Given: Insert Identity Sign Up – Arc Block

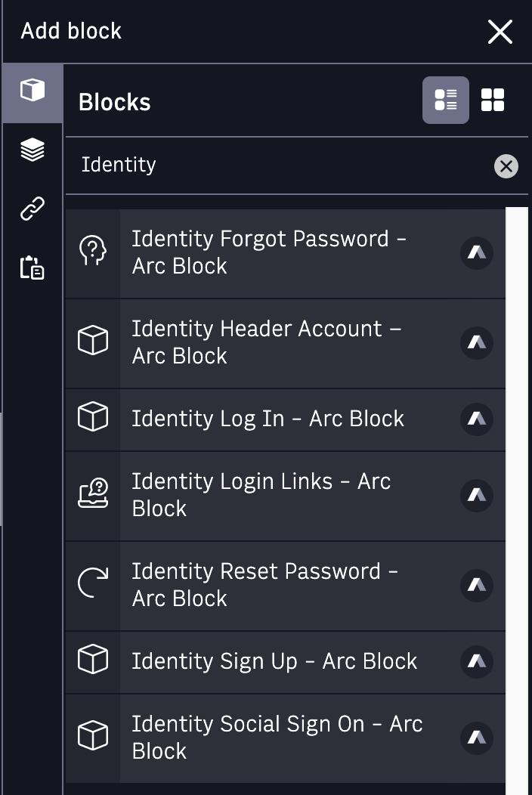Looking at the screenshot, I should coord(285,662).
